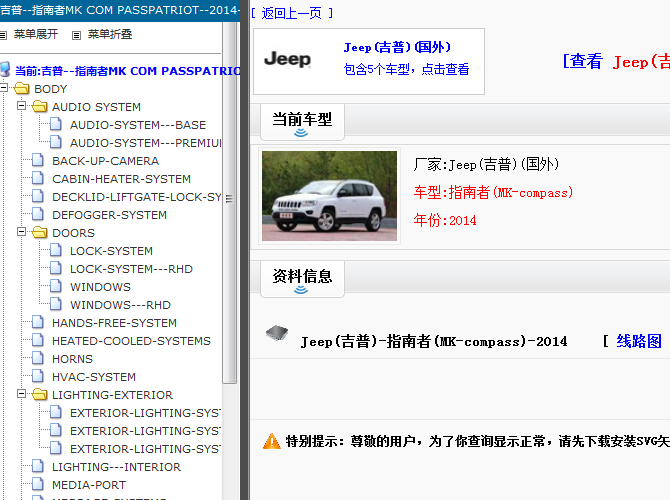Click the HVAC-SYSTEM document icon
This screenshot has height=500, width=670.
38,376
